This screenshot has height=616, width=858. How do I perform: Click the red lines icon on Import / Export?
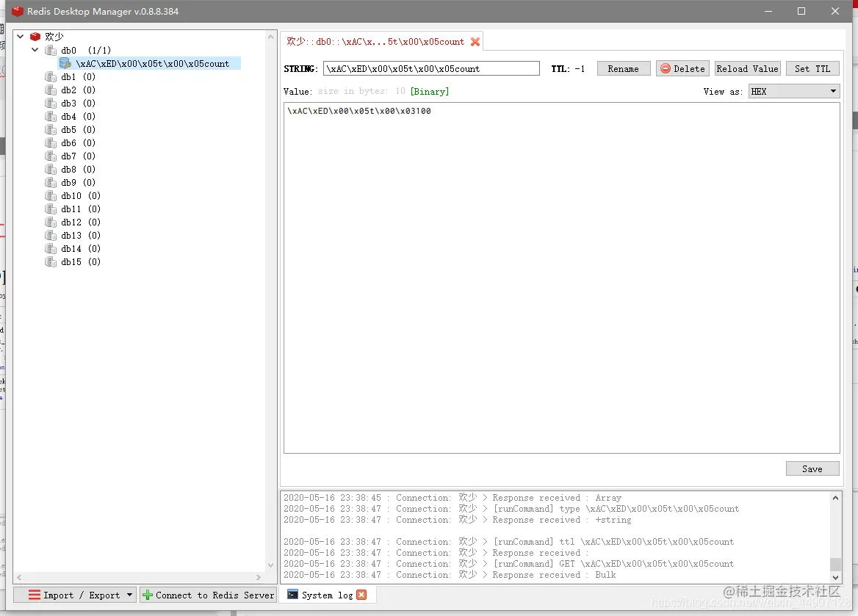click(x=35, y=595)
